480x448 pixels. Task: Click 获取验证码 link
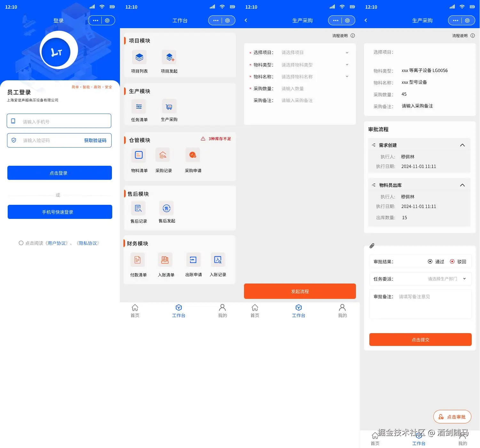click(x=95, y=140)
